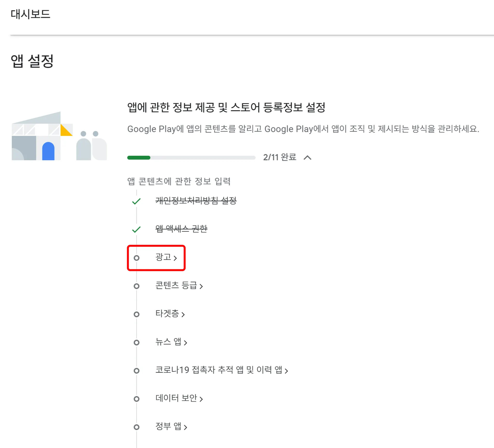Screen dimensions: 494x448
Task: Click the circle marker beside 정부 앱
Action: [x=137, y=427]
